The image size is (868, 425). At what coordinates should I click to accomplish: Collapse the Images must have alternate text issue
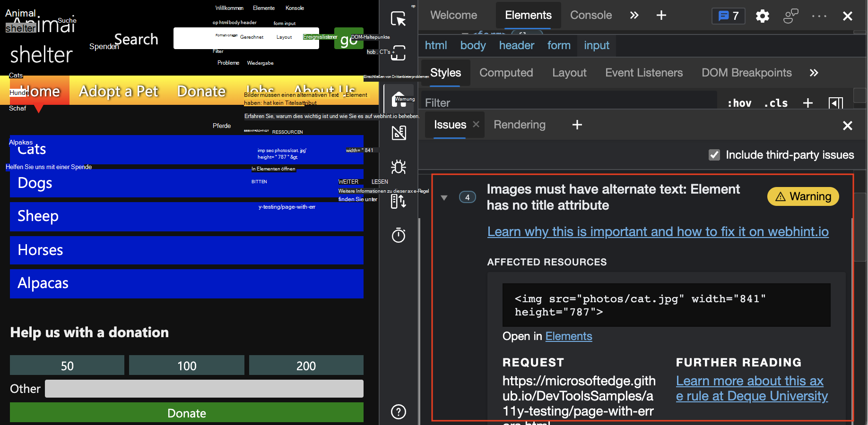point(444,198)
